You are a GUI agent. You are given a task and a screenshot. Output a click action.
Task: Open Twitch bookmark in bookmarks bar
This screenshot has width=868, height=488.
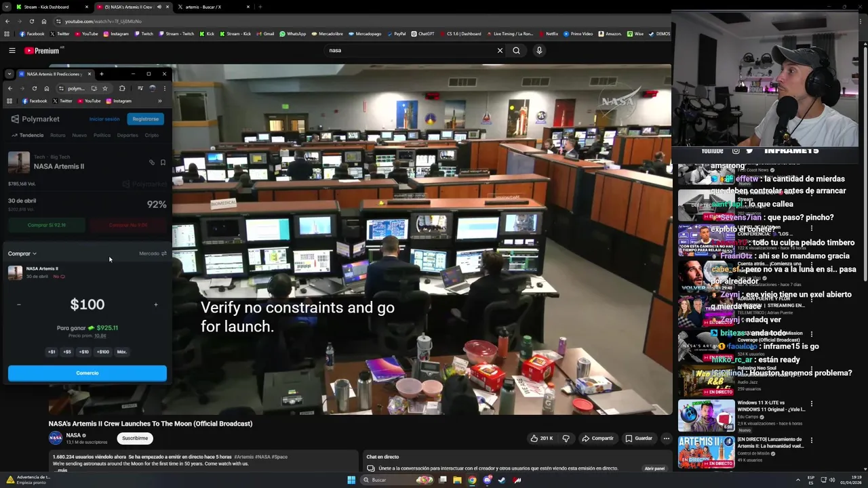tap(143, 34)
